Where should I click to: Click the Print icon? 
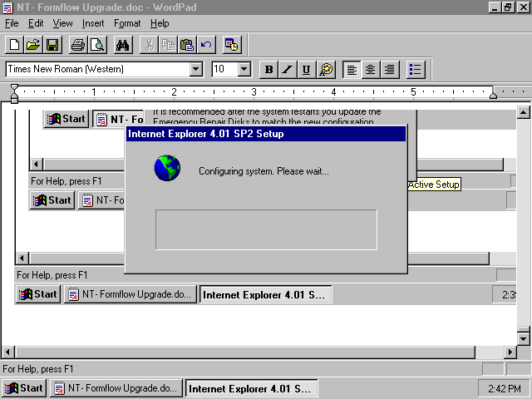77,45
